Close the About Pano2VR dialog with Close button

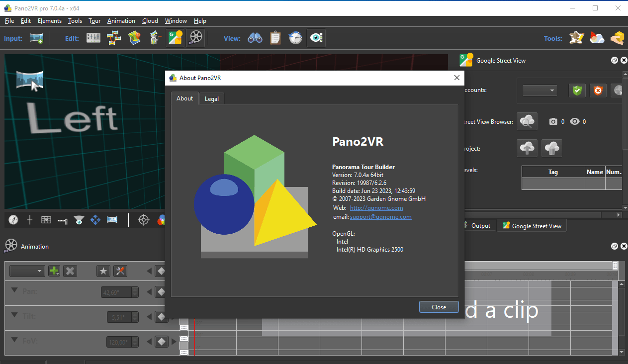click(439, 307)
